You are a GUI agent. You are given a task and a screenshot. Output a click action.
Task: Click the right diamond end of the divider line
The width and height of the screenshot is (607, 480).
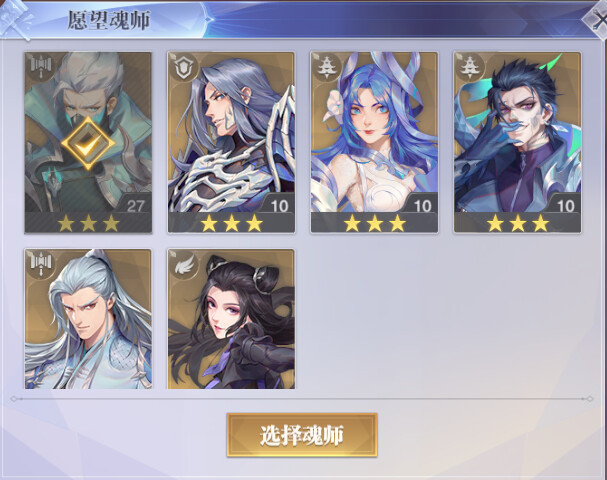click(x=590, y=399)
